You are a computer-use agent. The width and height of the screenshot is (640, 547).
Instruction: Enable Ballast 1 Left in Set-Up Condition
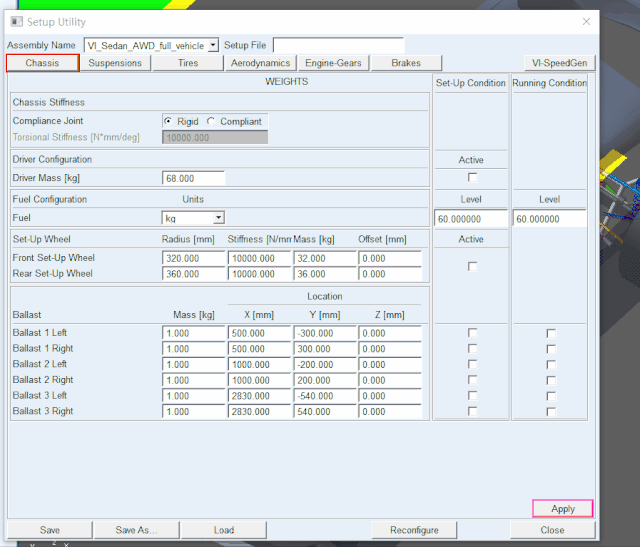[x=472, y=333]
